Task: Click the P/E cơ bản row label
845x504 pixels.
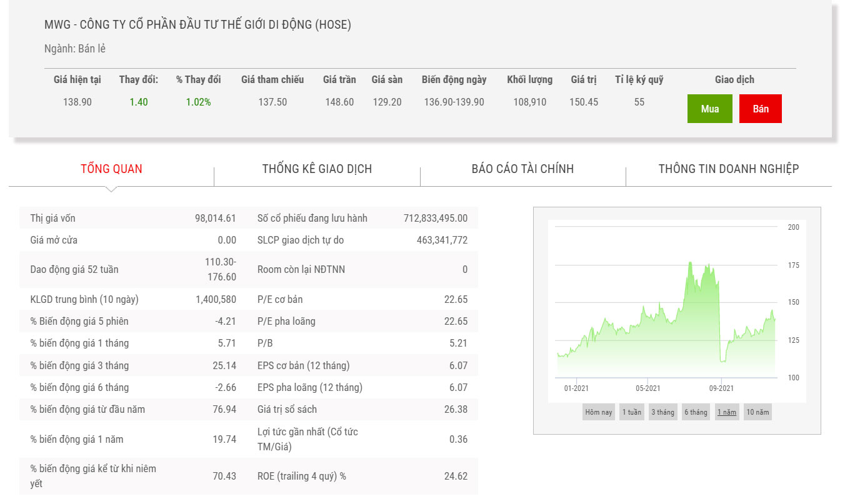Action: coord(279,300)
